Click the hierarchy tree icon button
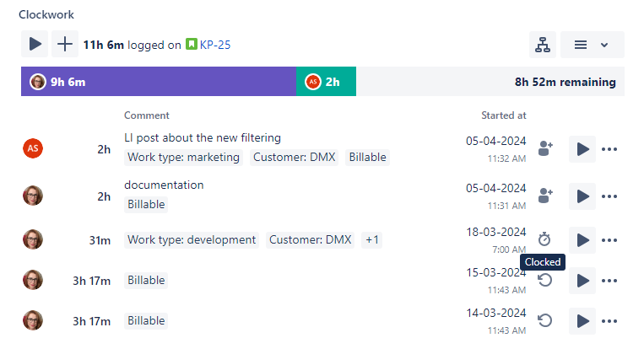Screen dimensions: 644x338 [x=543, y=45]
